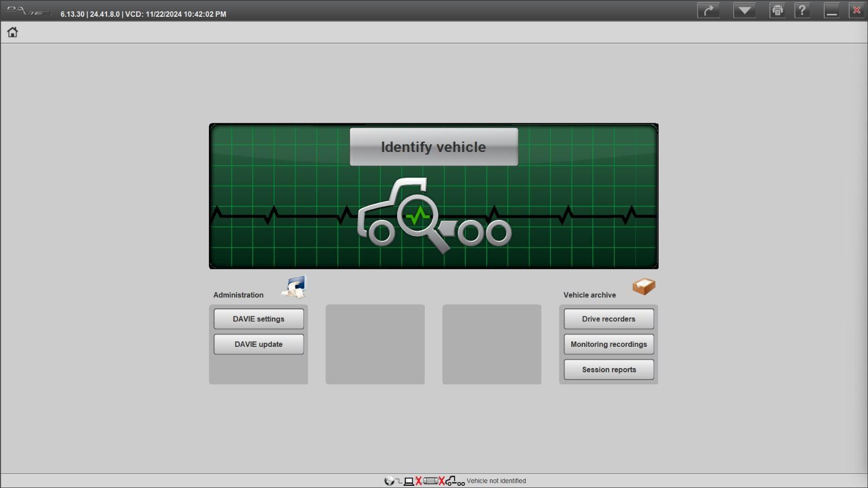Close the DAVIE application
Viewport: 868px width, 488px height.
[857, 10]
